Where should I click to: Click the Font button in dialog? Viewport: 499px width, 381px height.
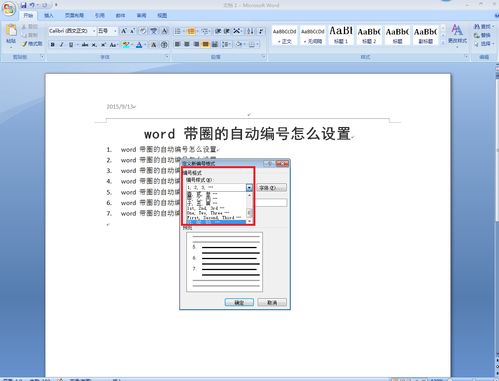click(272, 188)
